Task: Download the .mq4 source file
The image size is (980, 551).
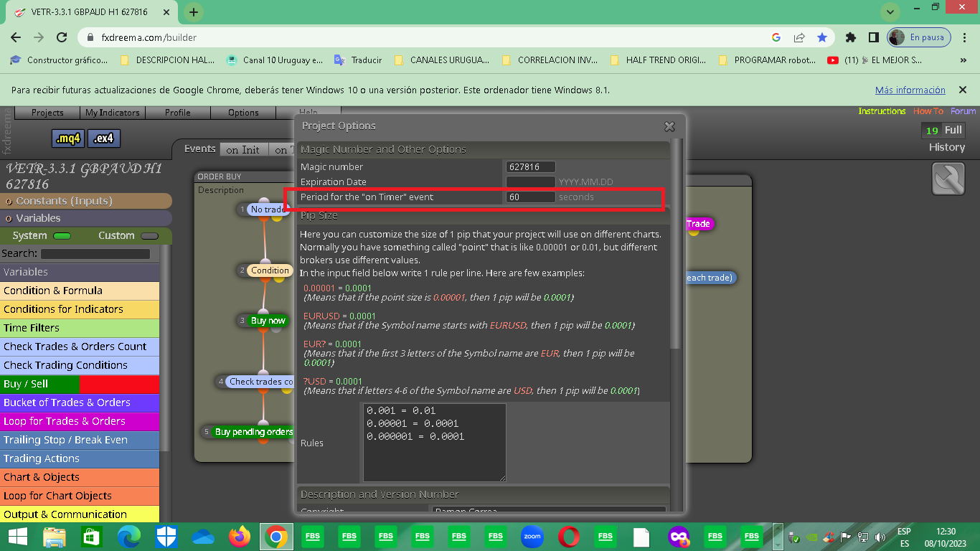Action: coord(68,138)
